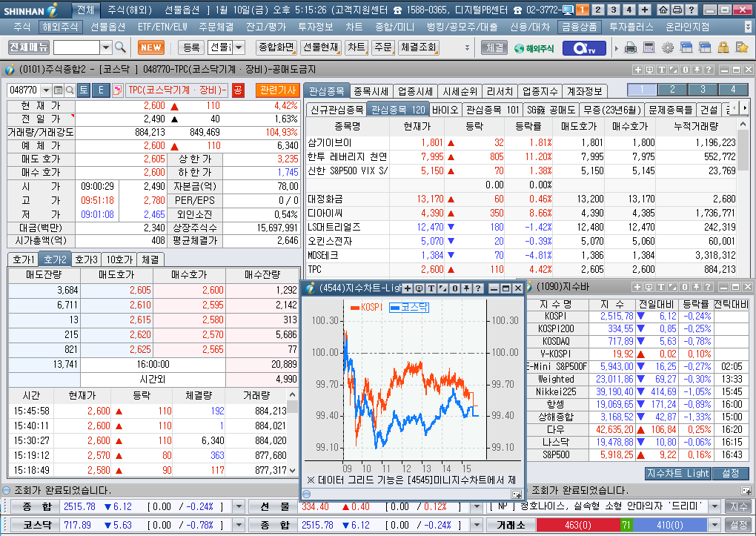The image size is (756, 536).
Task: Open the 금융상품 menu
Action: (x=579, y=27)
